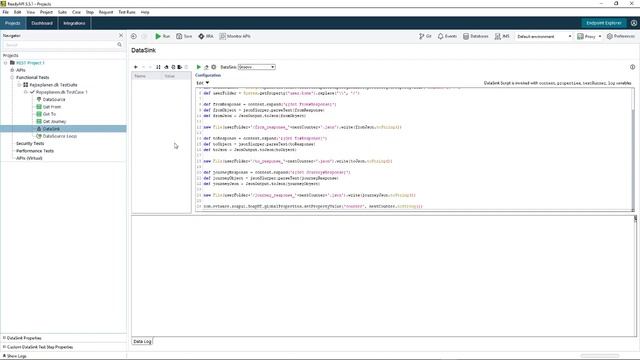Click the export icon next to play in DataSink toolbar
The height and width of the screenshot is (360, 640).
(206, 67)
